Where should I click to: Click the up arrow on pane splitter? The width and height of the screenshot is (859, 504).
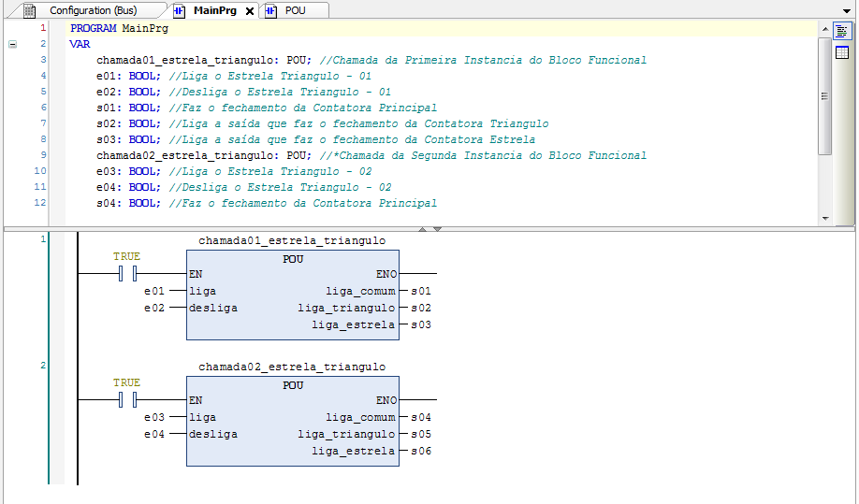[x=422, y=228]
